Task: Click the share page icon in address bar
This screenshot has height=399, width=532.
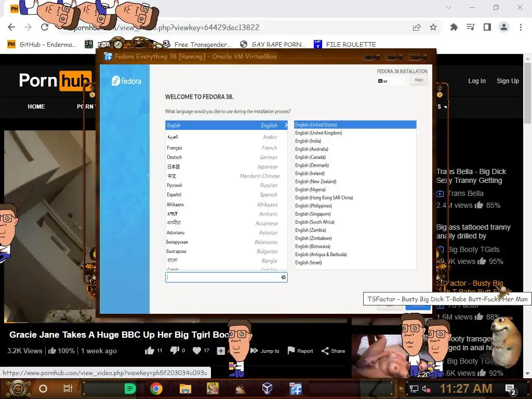Action: tap(417, 28)
